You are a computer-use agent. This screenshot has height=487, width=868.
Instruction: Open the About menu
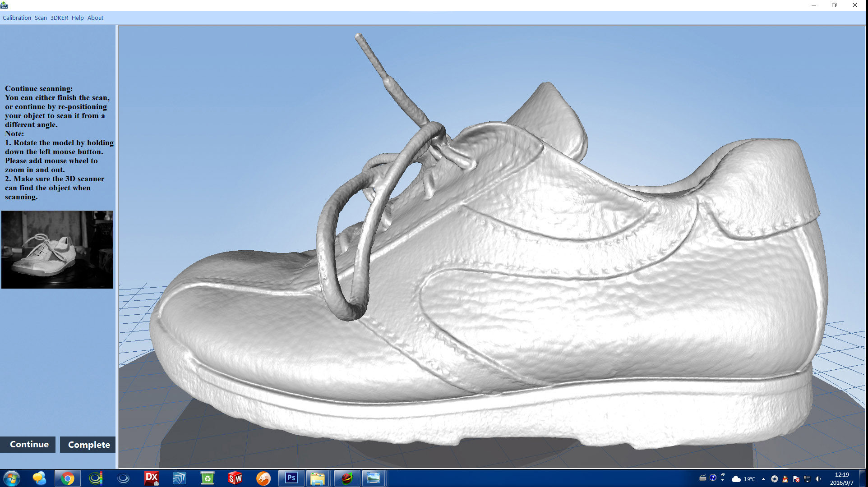pyautogui.click(x=95, y=18)
